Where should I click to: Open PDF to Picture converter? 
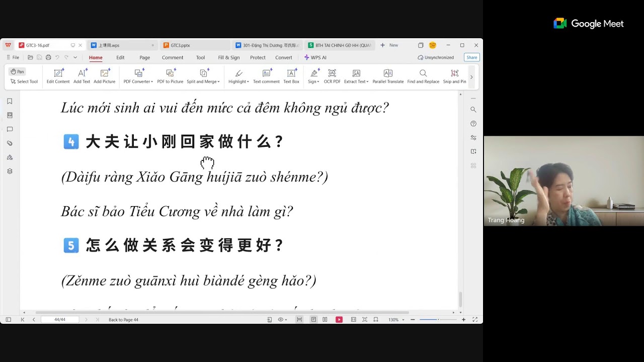click(x=170, y=76)
